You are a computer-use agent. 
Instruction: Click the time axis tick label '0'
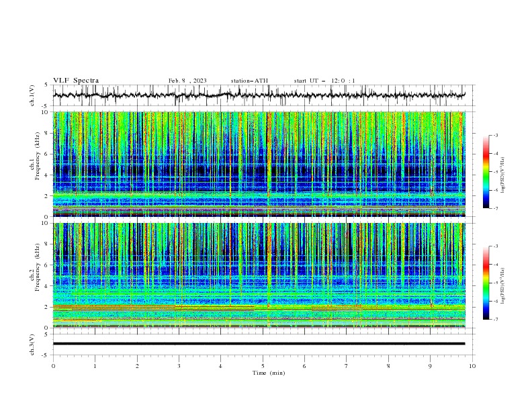(53, 366)
